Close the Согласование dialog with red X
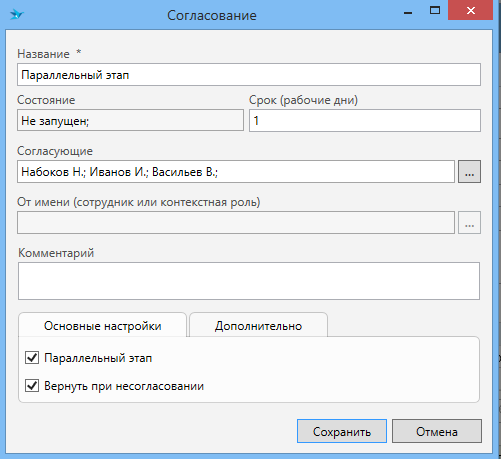This screenshot has width=501, height=459. (x=471, y=11)
